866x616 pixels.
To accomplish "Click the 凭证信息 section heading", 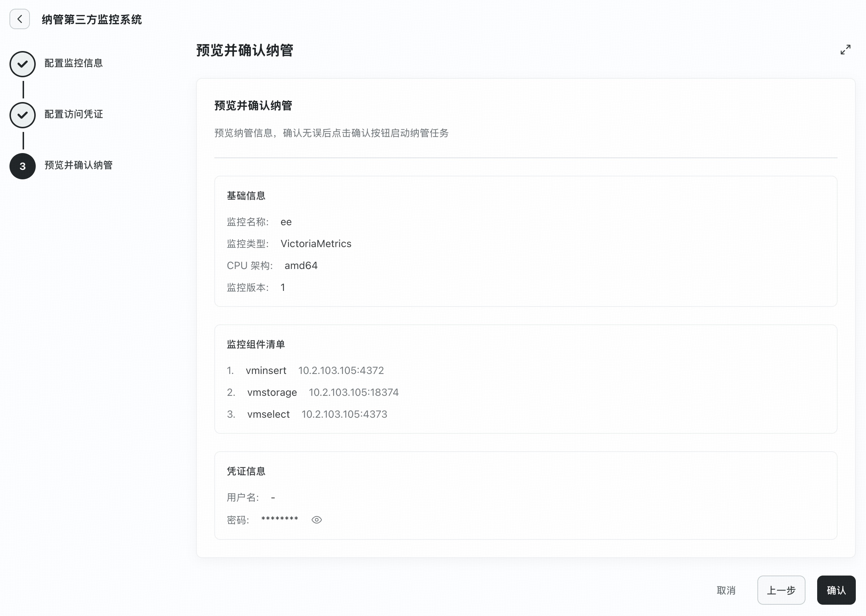I will (246, 471).
